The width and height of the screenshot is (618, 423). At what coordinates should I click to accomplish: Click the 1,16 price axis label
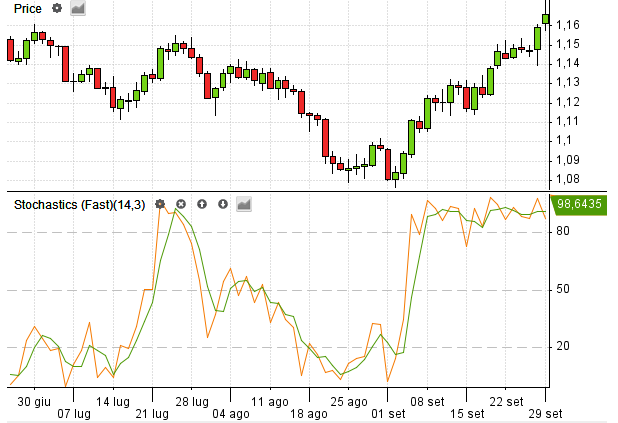pyautogui.click(x=568, y=25)
